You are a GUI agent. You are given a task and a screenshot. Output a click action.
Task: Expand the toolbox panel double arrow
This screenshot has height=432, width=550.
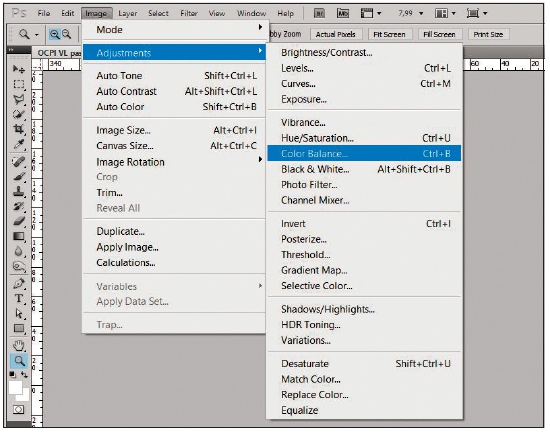click(12, 50)
